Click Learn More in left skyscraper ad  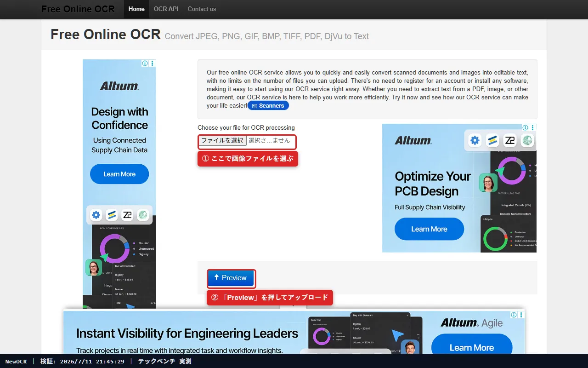[119, 174]
